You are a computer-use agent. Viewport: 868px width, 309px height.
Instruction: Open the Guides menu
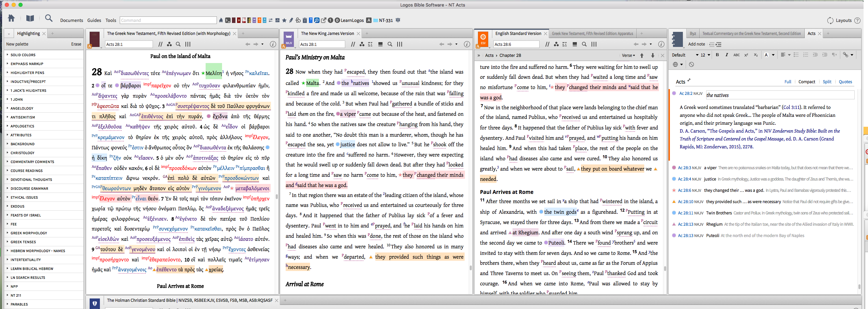[x=94, y=20]
